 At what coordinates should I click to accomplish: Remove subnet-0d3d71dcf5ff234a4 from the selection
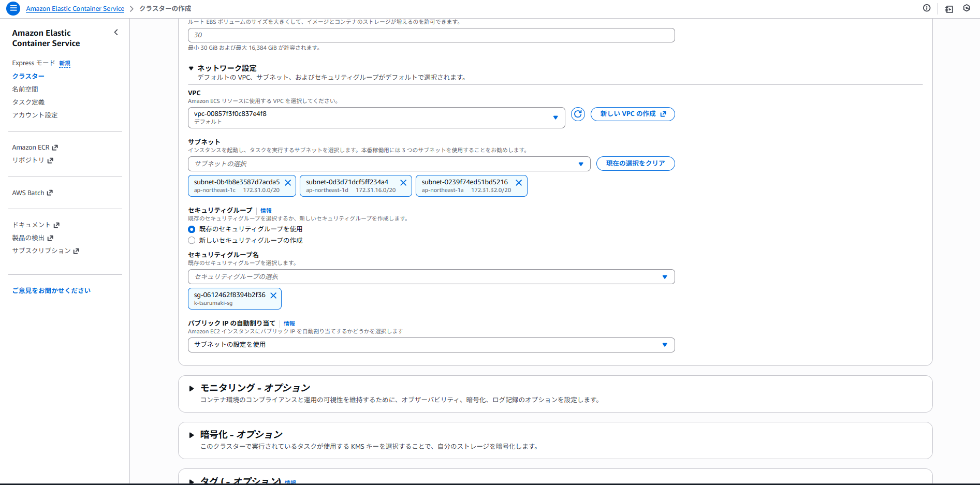tap(403, 183)
